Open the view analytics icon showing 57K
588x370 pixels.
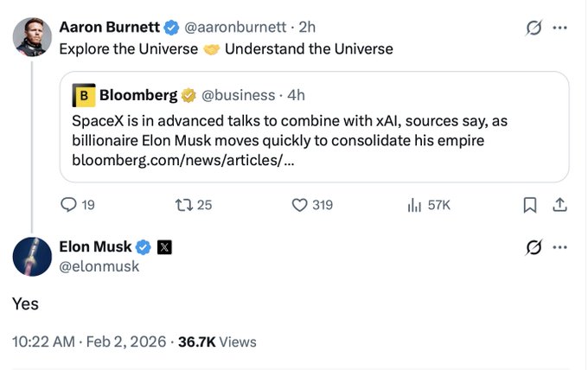[413, 205]
